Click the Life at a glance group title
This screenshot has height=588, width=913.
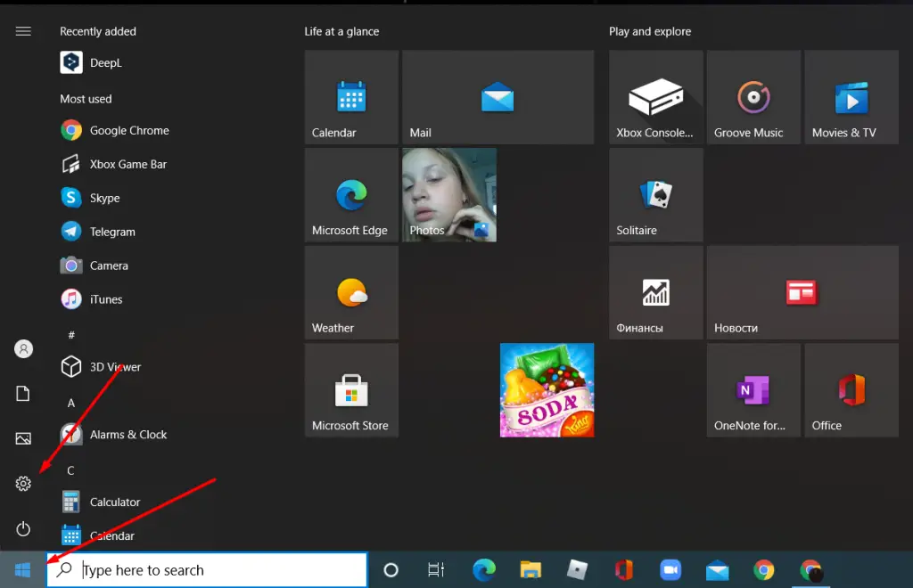[x=341, y=31]
